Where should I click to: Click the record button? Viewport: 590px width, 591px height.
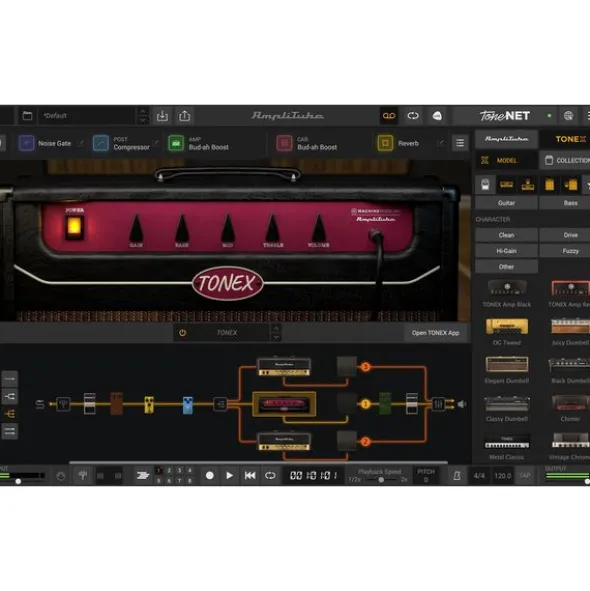210,476
